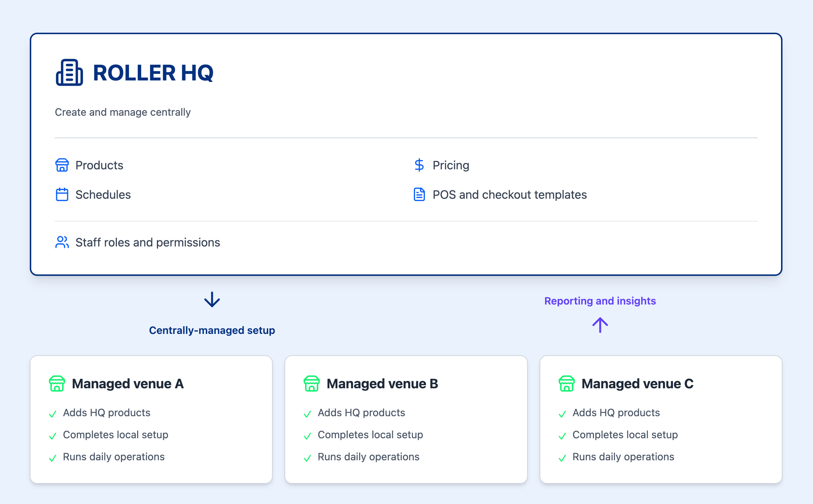Click the Schedules calendar icon
Viewport: 813px width, 504px height.
tap(62, 195)
